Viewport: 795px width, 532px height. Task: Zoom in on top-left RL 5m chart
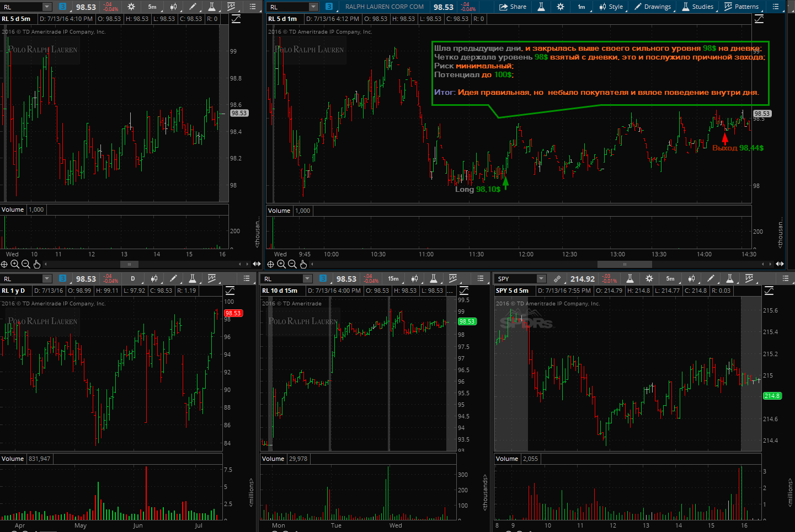pos(15,264)
